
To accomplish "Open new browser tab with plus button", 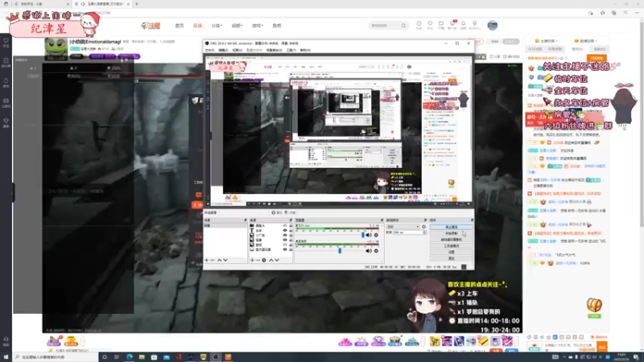I will [x=137, y=4].
